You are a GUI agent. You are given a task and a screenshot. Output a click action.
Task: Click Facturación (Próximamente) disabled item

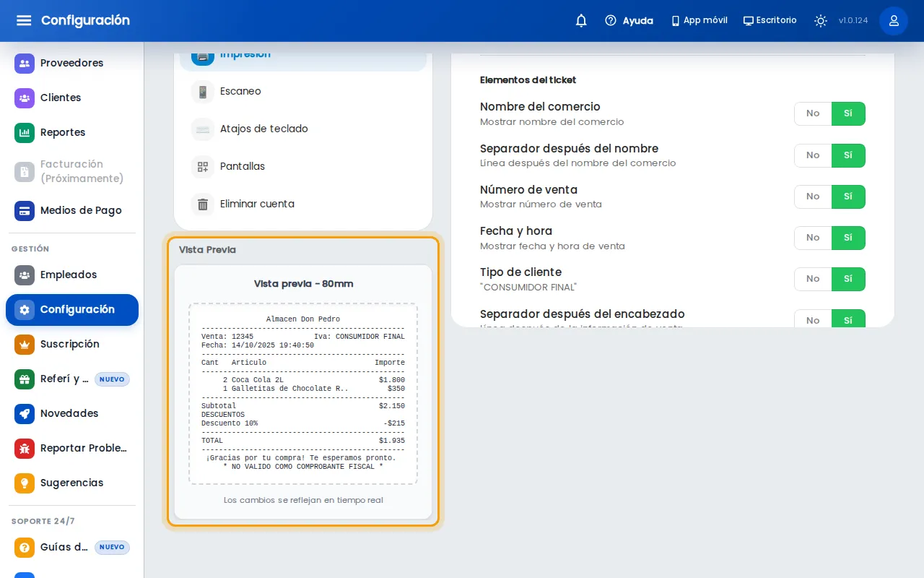coord(72,171)
